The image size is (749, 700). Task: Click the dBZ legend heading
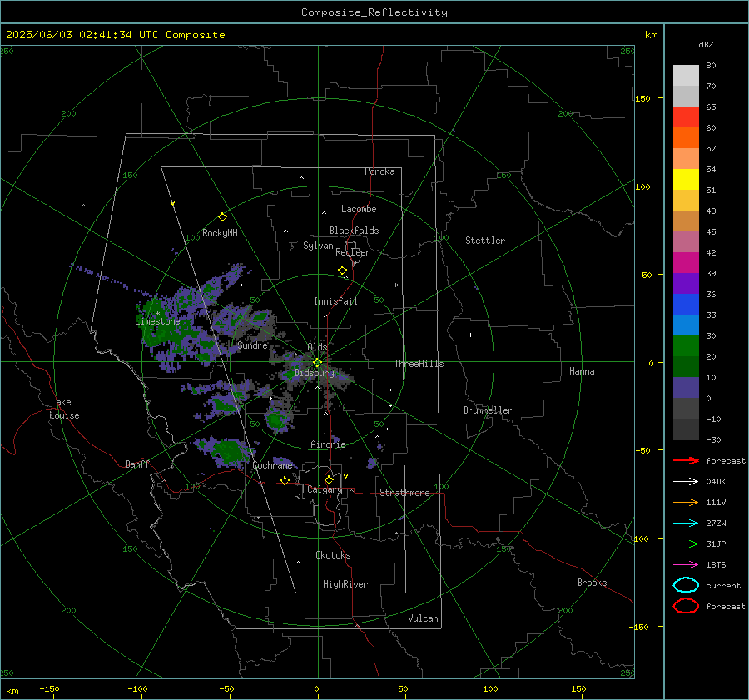(706, 44)
